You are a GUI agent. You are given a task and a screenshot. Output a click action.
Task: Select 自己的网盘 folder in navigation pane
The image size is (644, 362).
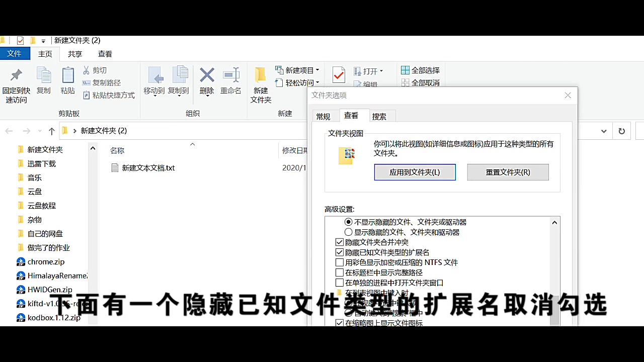[45, 234]
